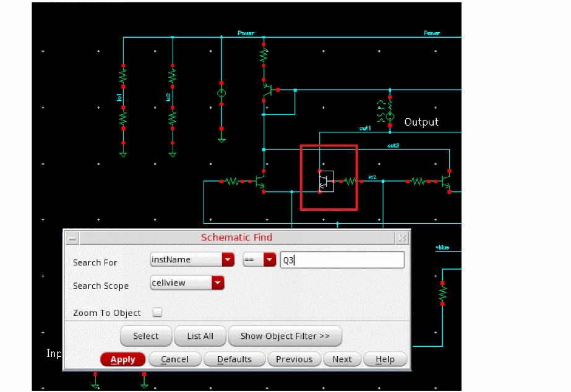Expand Show Object Filter options
This screenshot has width=571, height=392.
(x=285, y=336)
